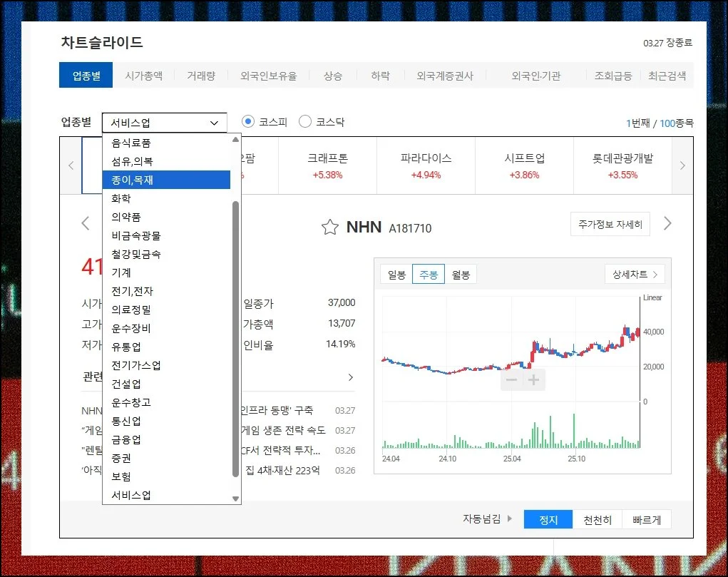Zoom out using the minus icon on chart
The width and height of the screenshot is (728, 577).
point(511,380)
